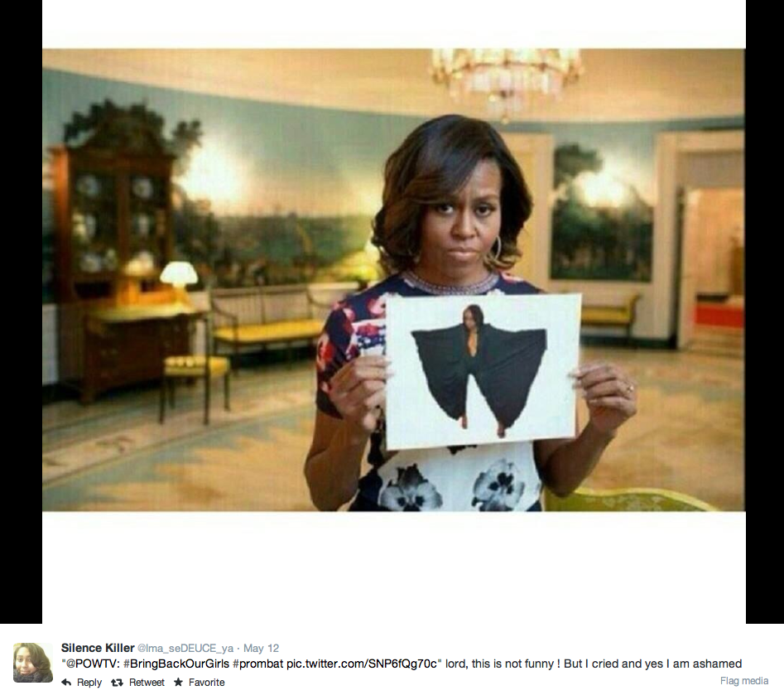Viewport: 784px width, 700px height.
Task: Click the Reply arrow icon
Action: coord(66,683)
